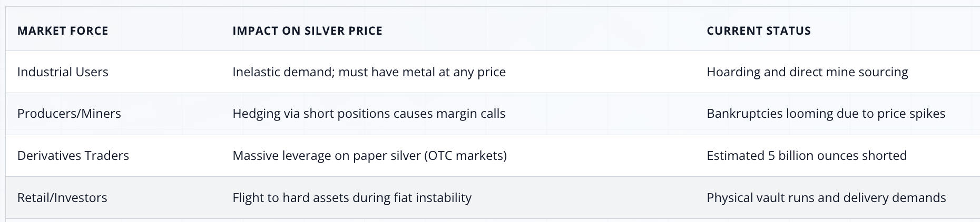Click the MARKET FORCE column header
The height and width of the screenshot is (222, 980).
63,31
